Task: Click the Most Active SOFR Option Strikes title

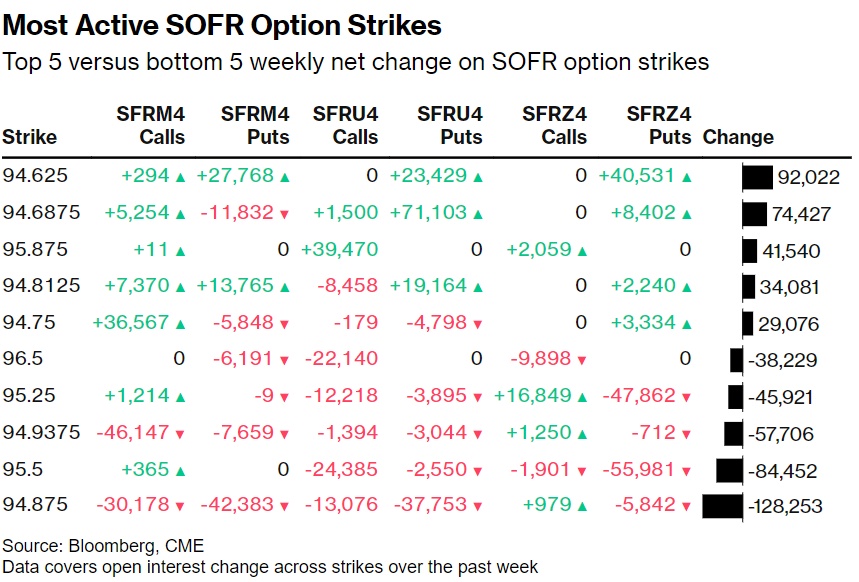Action: point(223,24)
